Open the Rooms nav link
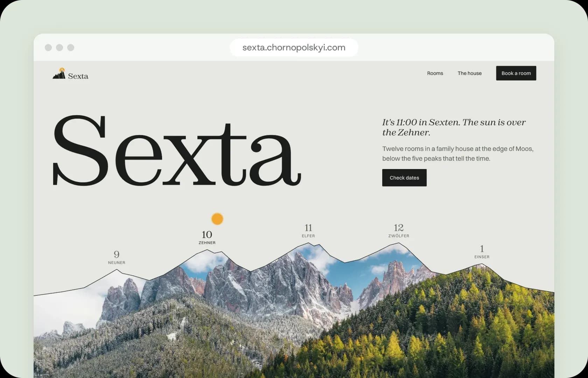 435,73
